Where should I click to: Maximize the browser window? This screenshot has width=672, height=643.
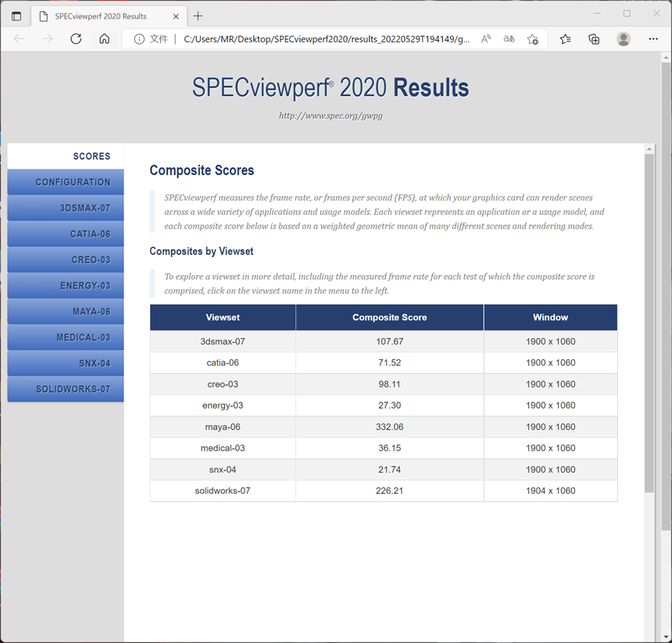tap(627, 14)
